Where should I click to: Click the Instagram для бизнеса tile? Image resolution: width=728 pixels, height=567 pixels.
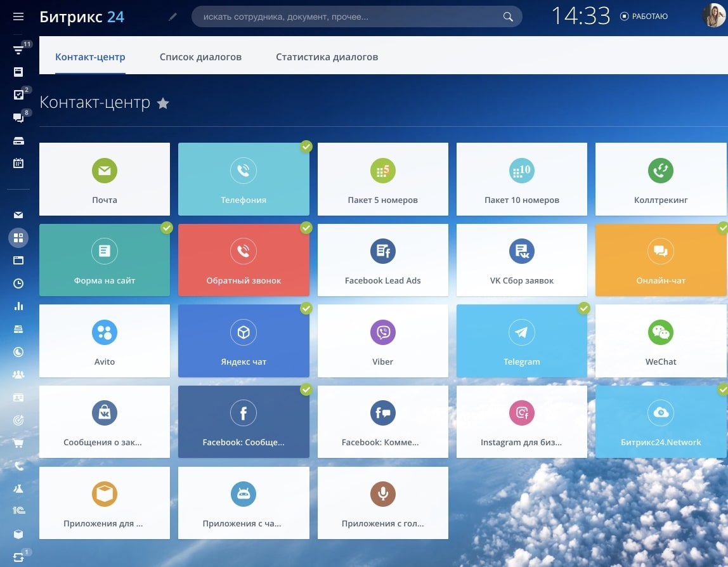521,422
